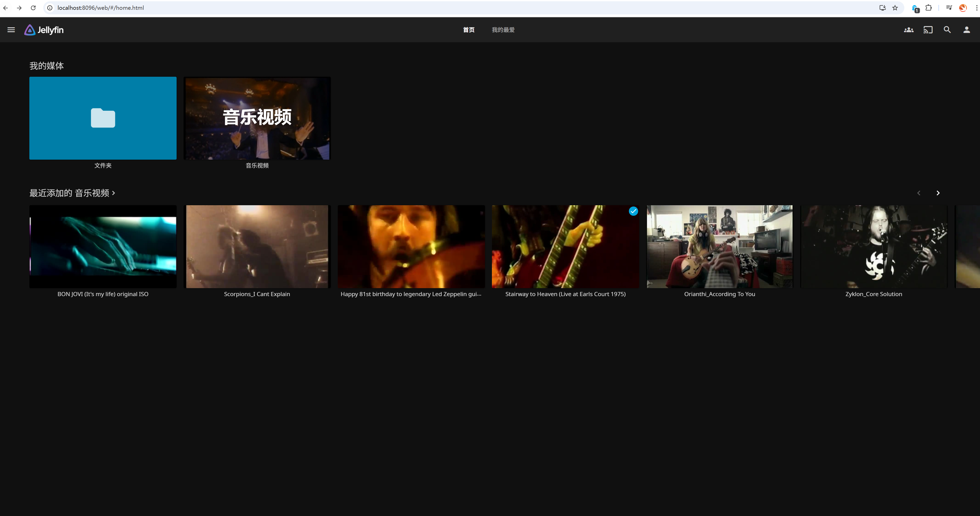Click the Cast to device icon
The width and height of the screenshot is (980, 516).
pos(928,30)
